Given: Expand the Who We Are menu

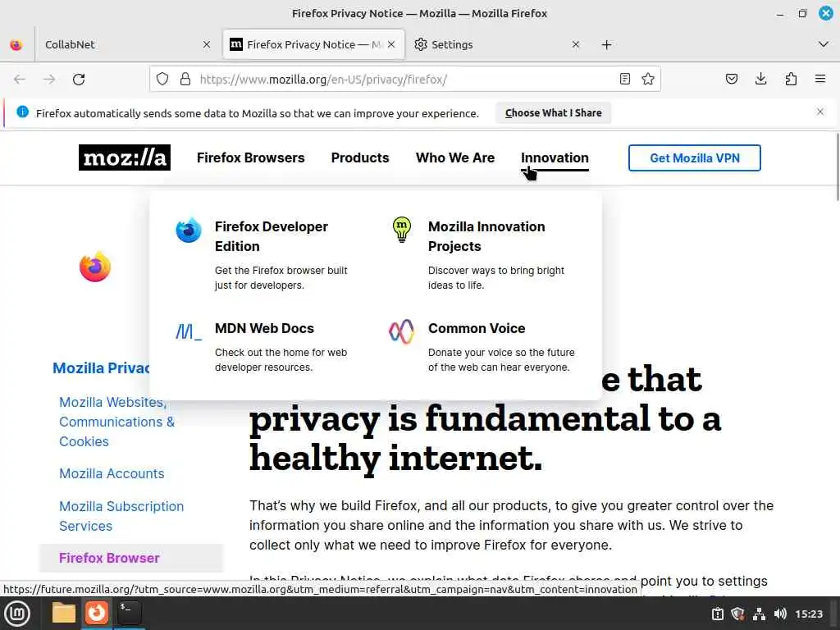Looking at the screenshot, I should pyautogui.click(x=455, y=157).
